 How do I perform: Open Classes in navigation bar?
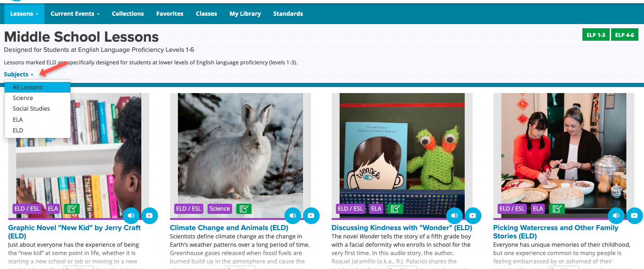[x=206, y=13]
